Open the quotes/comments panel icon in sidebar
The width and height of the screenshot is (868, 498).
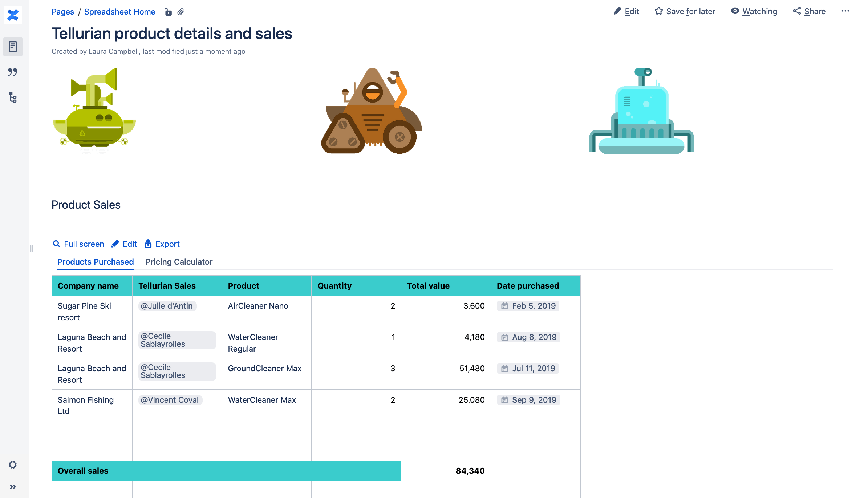pyautogui.click(x=13, y=72)
